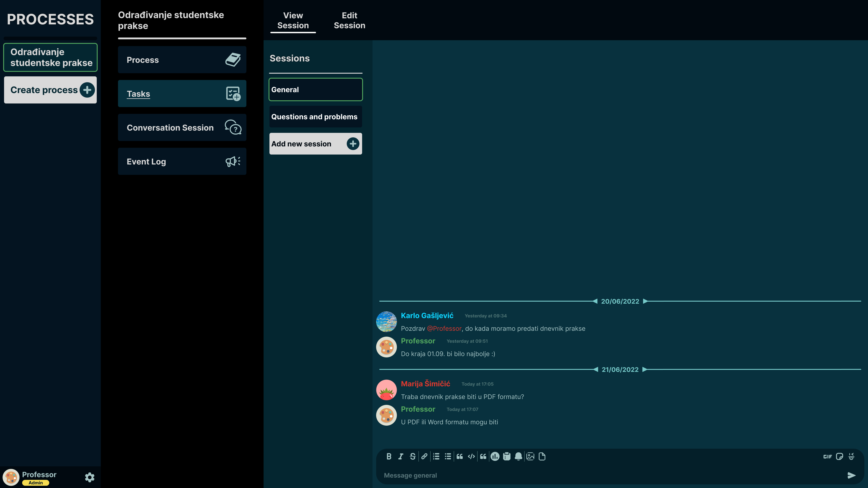Click the Add new session button
Image resolution: width=868 pixels, height=488 pixels.
tap(315, 144)
